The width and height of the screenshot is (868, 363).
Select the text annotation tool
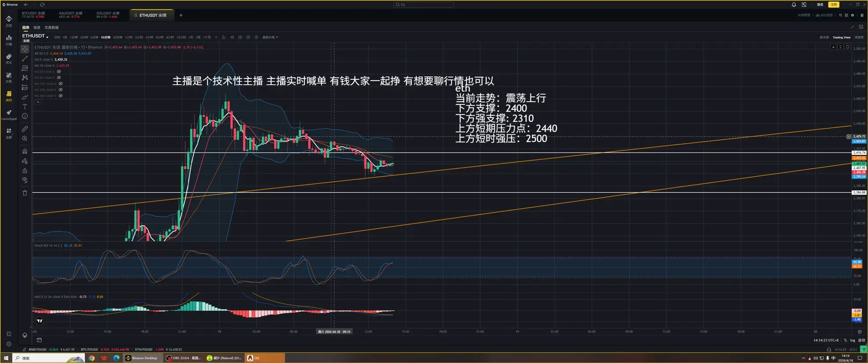tap(25, 107)
